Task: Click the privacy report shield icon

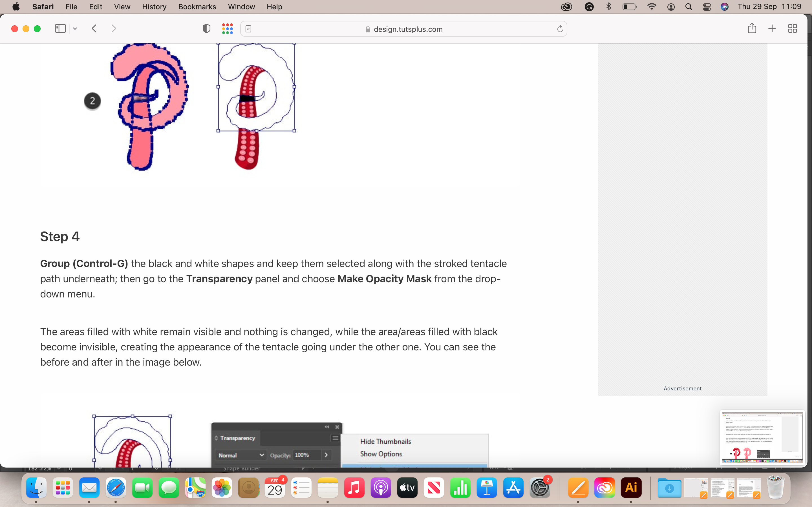Action: [206, 29]
